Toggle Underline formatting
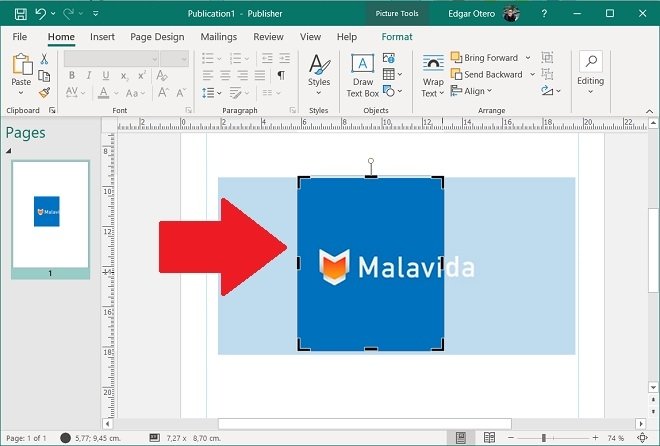The width and height of the screenshot is (660, 446). point(106,76)
